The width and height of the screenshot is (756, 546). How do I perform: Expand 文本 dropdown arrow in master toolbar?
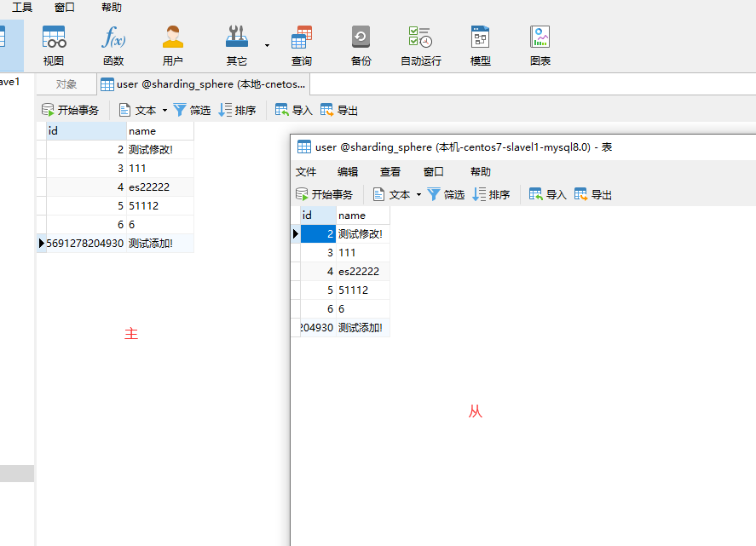[164, 111]
